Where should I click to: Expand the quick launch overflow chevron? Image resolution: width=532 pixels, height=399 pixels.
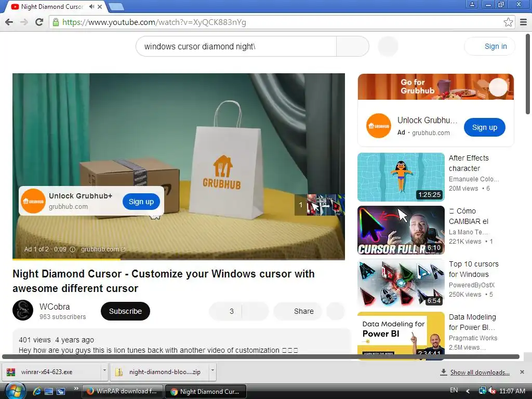click(76, 388)
